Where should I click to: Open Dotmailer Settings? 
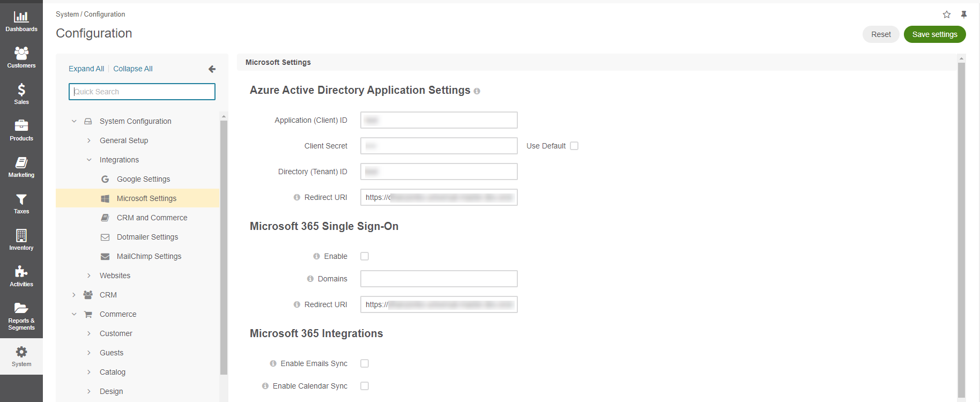(147, 237)
